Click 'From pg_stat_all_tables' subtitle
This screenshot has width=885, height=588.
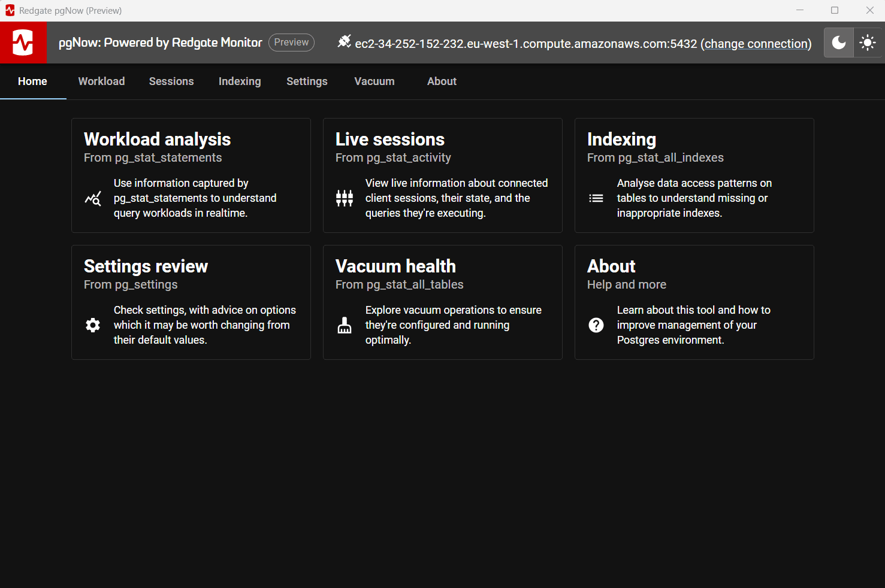click(x=400, y=284)
